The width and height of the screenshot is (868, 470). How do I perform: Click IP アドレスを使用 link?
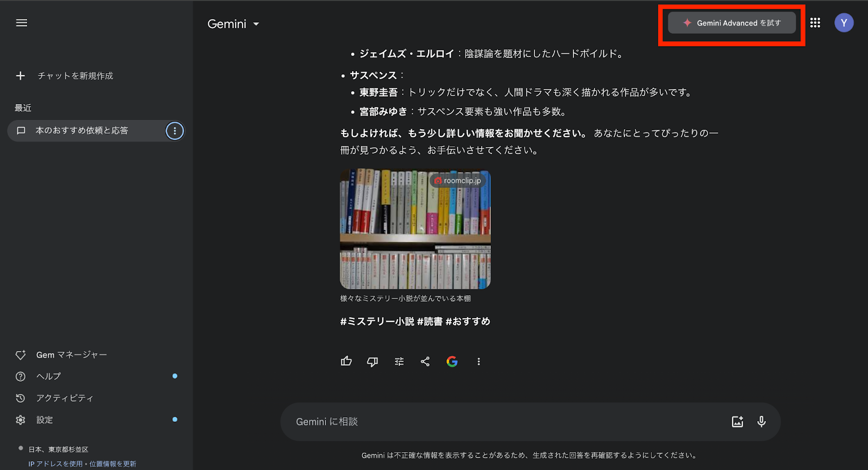point(55,464)
